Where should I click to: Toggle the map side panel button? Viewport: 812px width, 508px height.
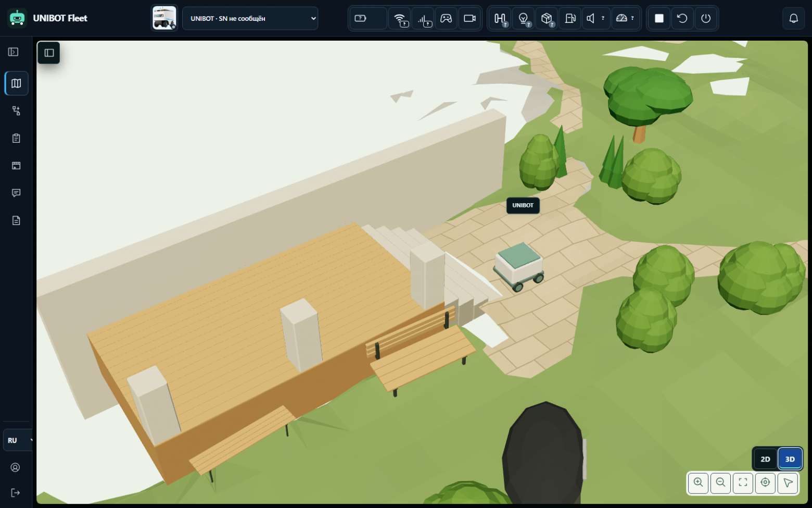(x=49, y=53)
